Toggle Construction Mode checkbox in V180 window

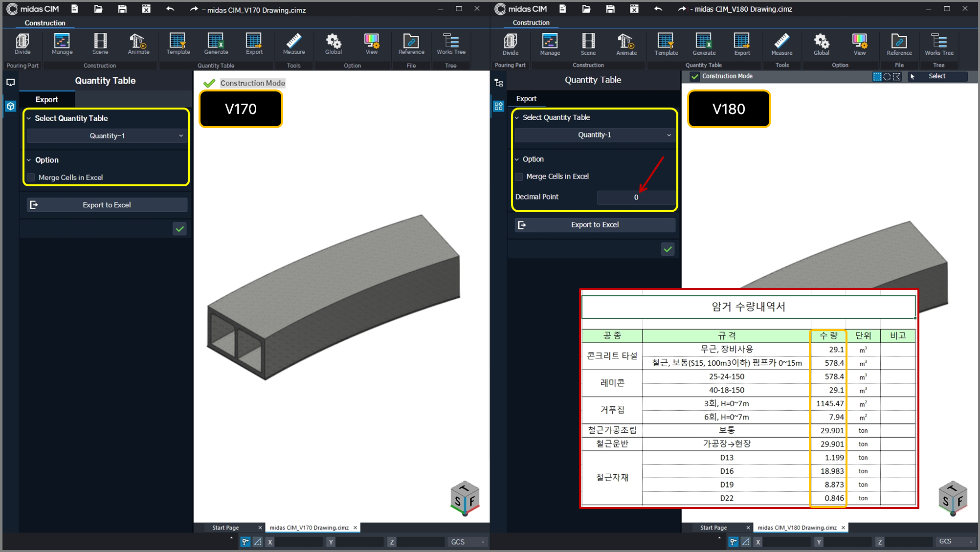[x=694, y=76]
